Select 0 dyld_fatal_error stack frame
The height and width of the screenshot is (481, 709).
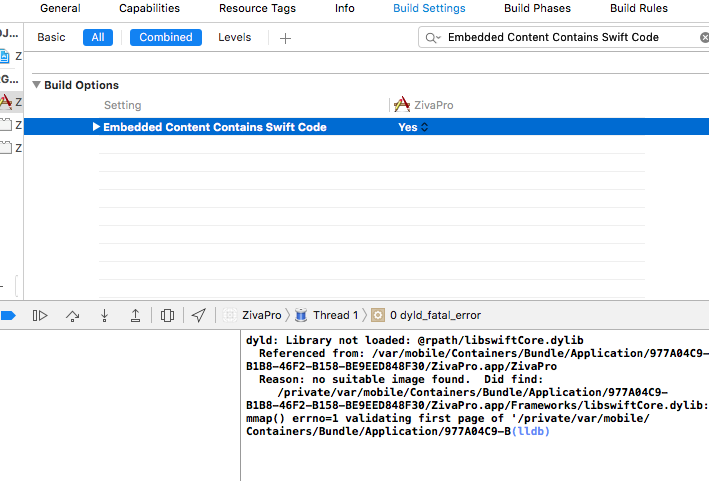point(426,315)
